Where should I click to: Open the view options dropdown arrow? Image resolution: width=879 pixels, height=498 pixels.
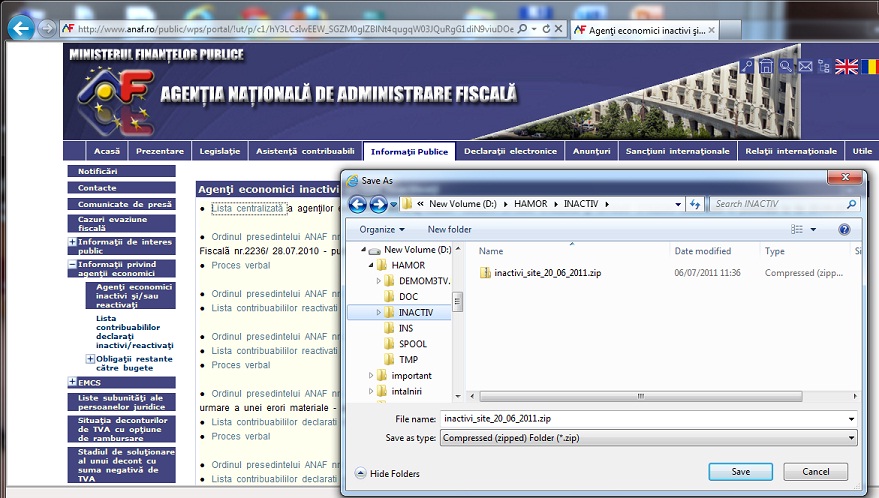point(813,229)
